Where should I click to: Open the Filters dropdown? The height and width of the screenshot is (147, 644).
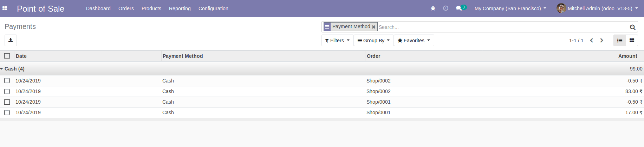[337, 41]
